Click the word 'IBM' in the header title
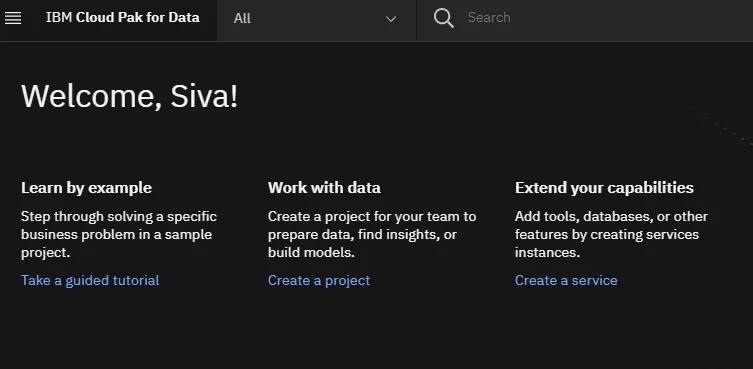The height and width of the screenshot is (369, 753). (59, 17)
